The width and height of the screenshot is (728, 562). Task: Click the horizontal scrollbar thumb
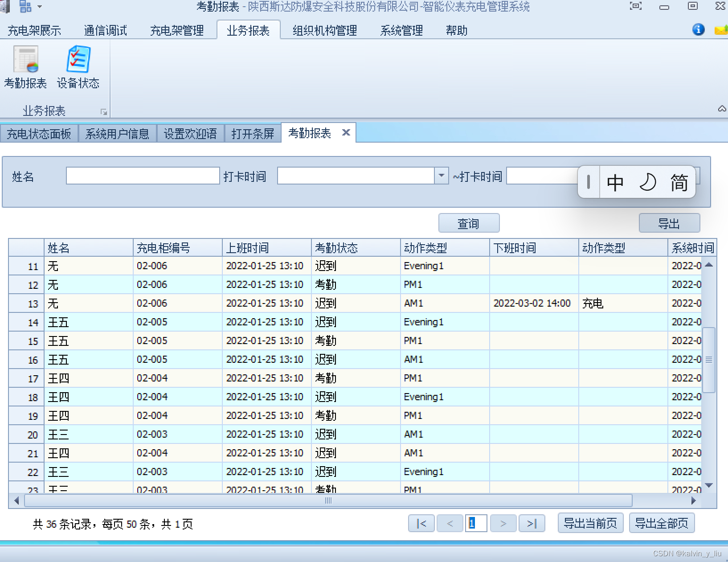click(328, 501)
